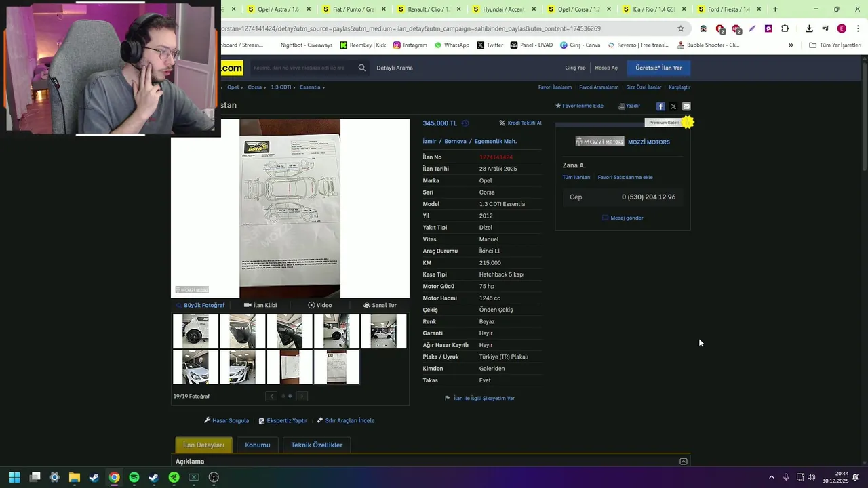Bookmark this page with the star icon
Screen dimensions: 868x488
(681, 28)
